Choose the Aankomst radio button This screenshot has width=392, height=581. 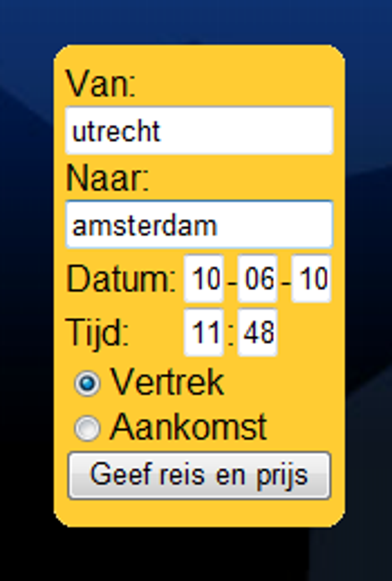click(87, 427)
